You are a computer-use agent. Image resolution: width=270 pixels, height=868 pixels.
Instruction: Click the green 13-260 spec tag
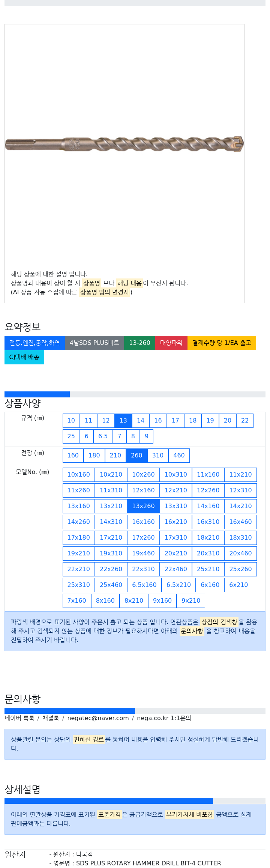point(139,343)
